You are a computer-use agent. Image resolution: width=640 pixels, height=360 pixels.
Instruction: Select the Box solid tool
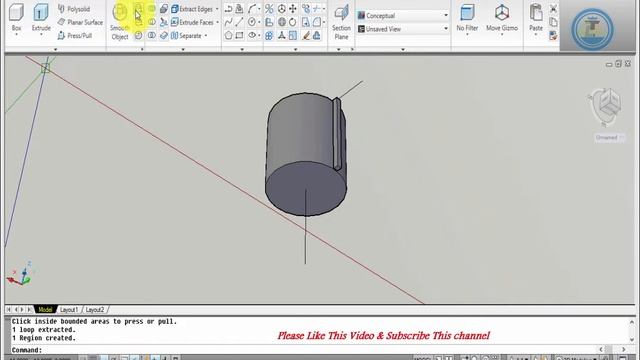coord(16,17)
